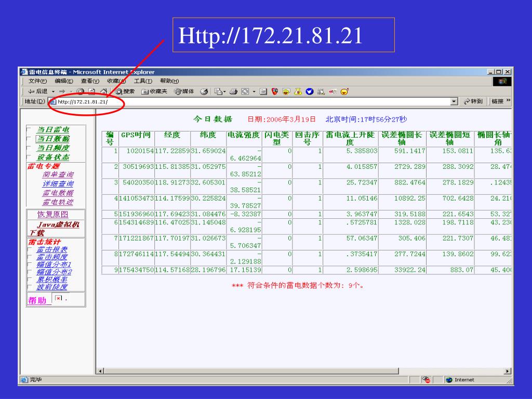
Task: Open the Favorites (收藏夹) toolbar button
Action: [154, 91]
